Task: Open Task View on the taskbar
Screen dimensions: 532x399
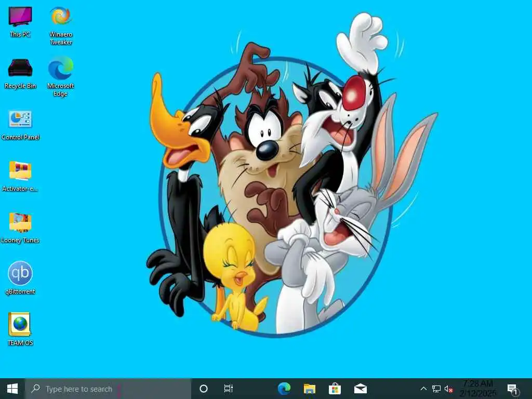Action: pyautogui.click(x=229, y=389)
